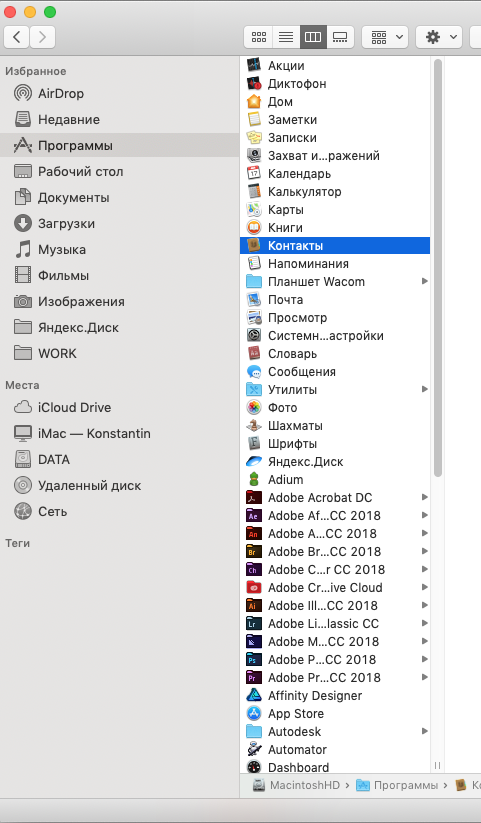This screenshot has width=481, height=823.
Task: Go back with the left chevron button
Action: pos(17,37)
